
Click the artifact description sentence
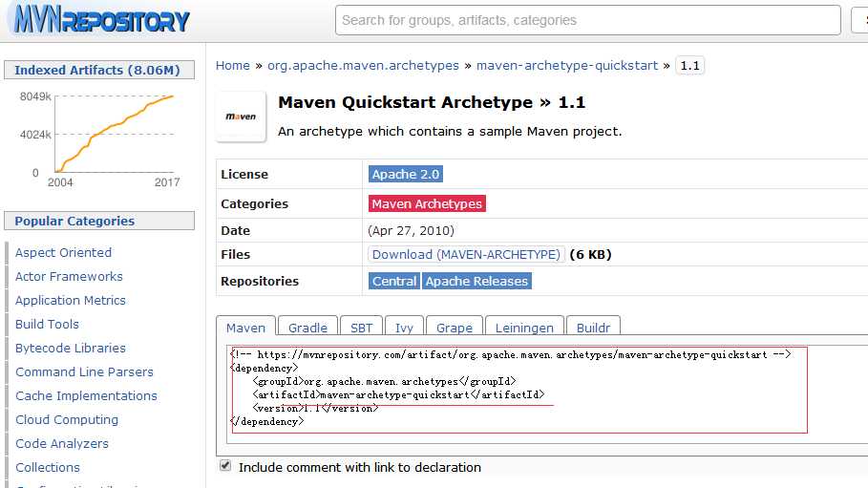coord(450,131)
